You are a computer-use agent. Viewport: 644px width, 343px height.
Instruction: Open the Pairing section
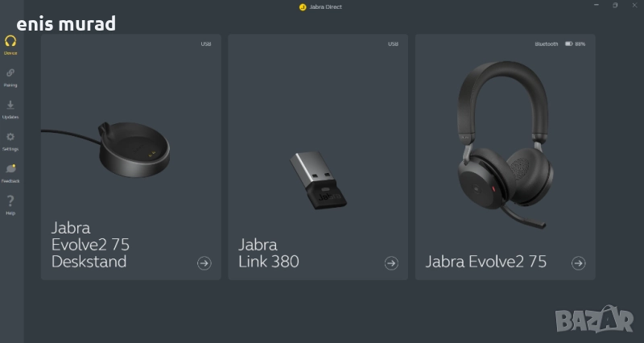[x=10, y=77]
